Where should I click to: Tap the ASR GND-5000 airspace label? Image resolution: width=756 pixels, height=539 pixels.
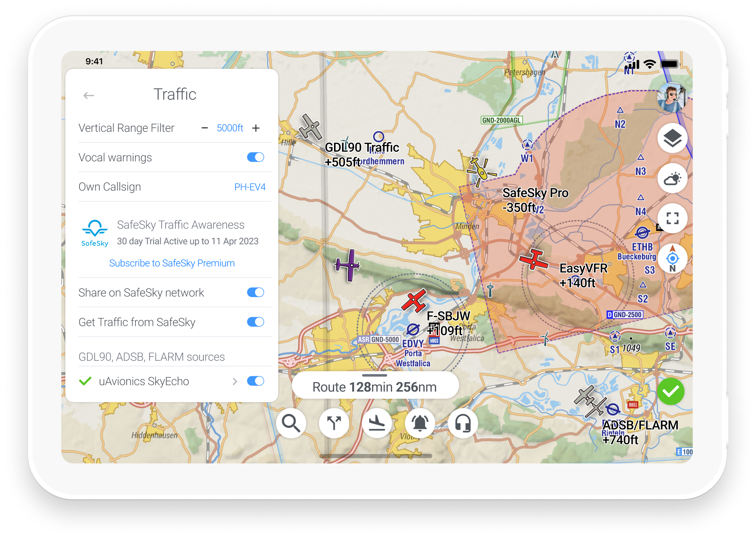[x=379, y=340]
